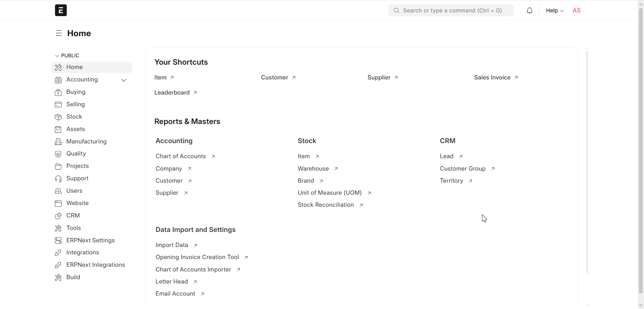Click the CRM pie chart icon
This screenshot has width=644, height=309.
tap(58, 216)
